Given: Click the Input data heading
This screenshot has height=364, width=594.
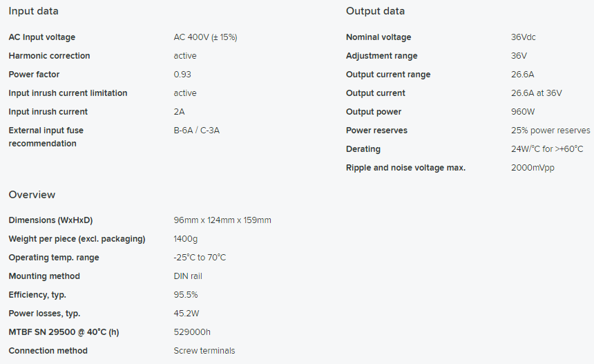Looking at the screenshot, I should coord(33,11).
